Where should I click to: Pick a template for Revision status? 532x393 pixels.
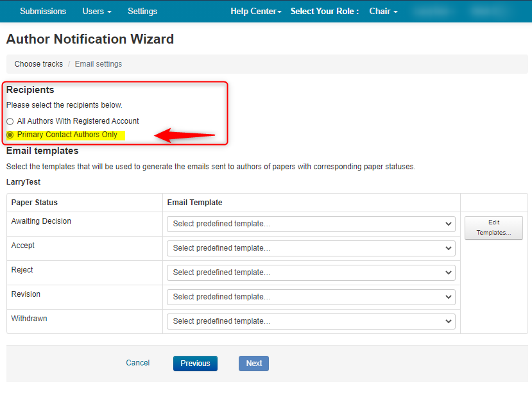tap(311, 297)
